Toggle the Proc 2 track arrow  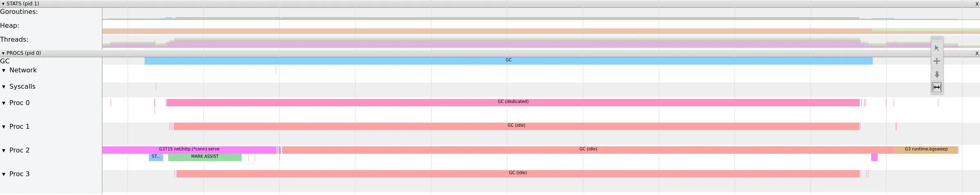click(x=4, y=150)
